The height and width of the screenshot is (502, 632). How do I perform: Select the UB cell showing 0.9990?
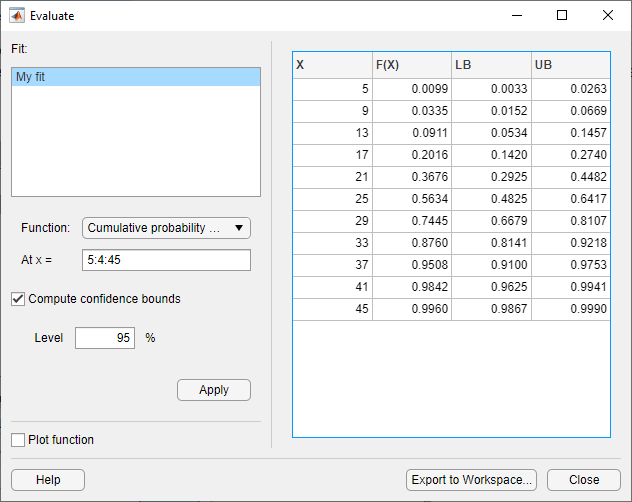pyautogui.click(x=570, y=309)
